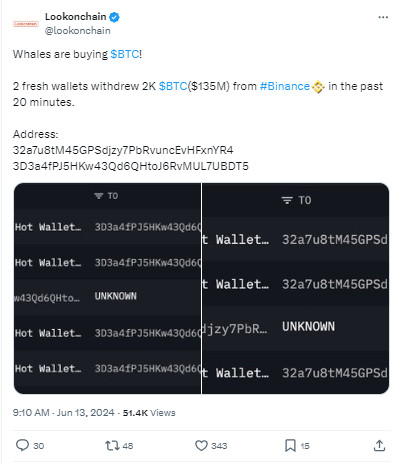Click the Binance logo emoji
The image size is (399, 464).
tap(318, 87)
